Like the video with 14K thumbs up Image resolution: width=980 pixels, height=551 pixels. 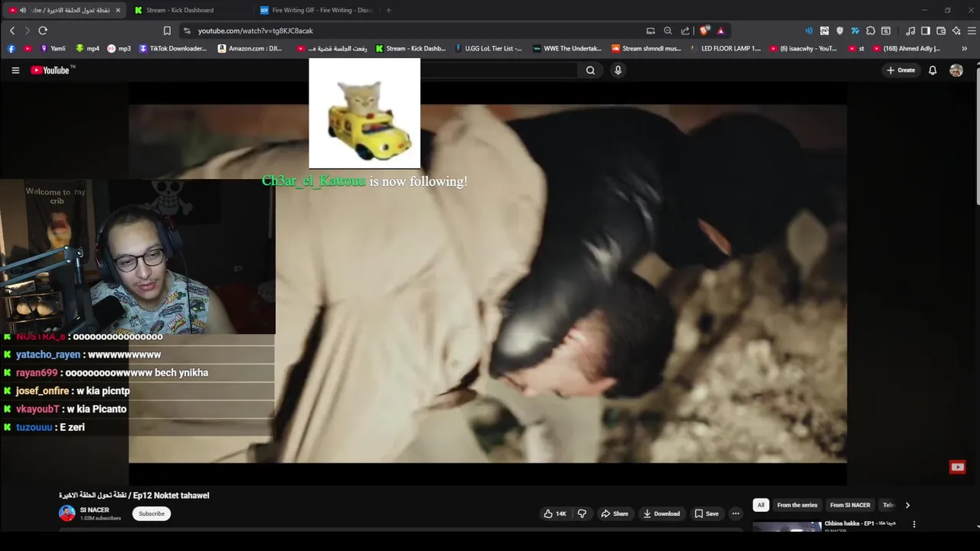pos(555,514)
